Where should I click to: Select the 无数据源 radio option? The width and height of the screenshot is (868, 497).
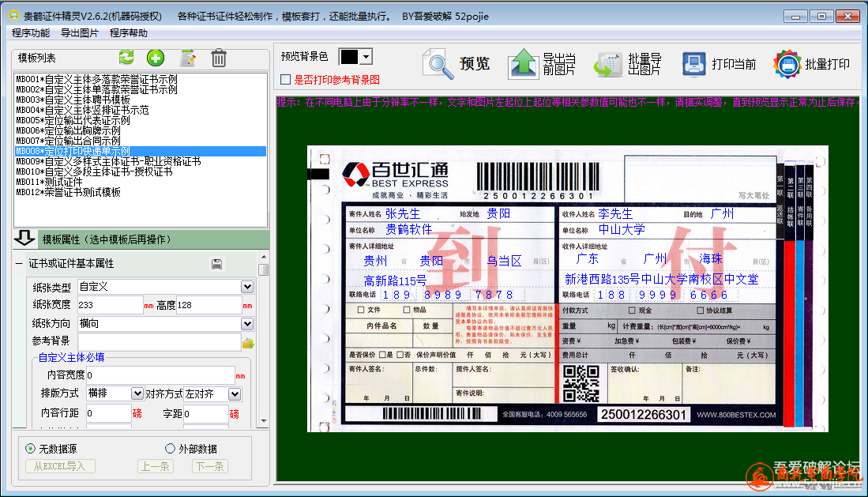point(31,449)
